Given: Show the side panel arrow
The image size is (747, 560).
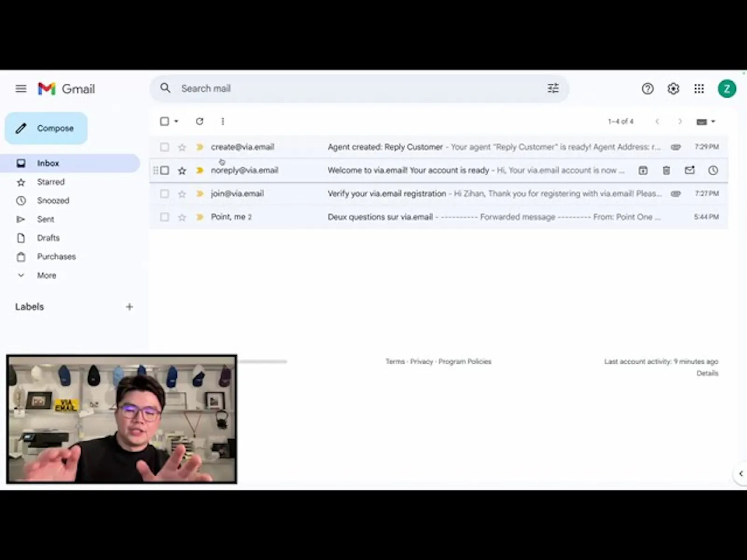Looking at the screenshot, I should 740,474.
